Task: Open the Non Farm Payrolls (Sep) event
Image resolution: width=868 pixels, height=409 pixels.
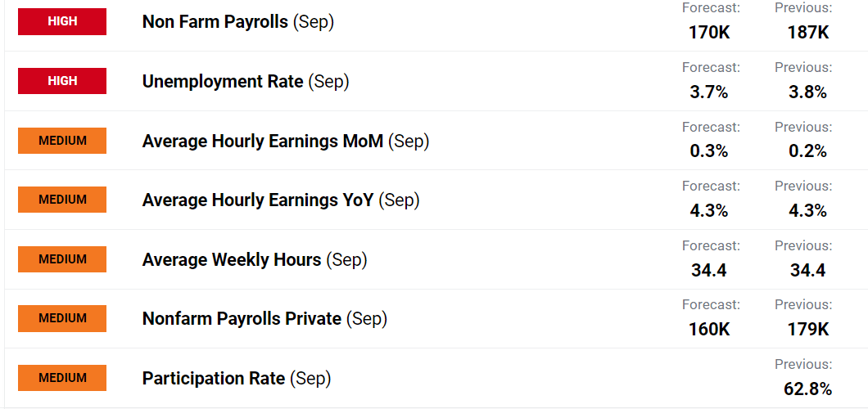Action: (x=237, y=22)
